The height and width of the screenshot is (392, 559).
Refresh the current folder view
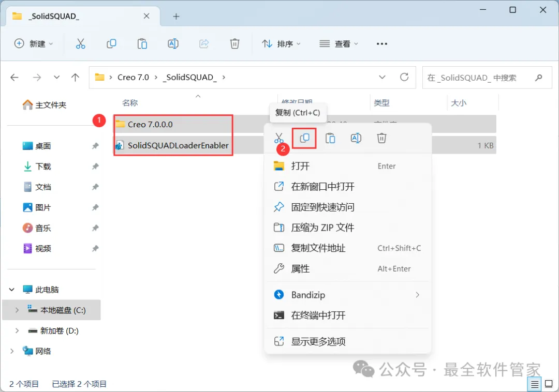tap(404, 77)
